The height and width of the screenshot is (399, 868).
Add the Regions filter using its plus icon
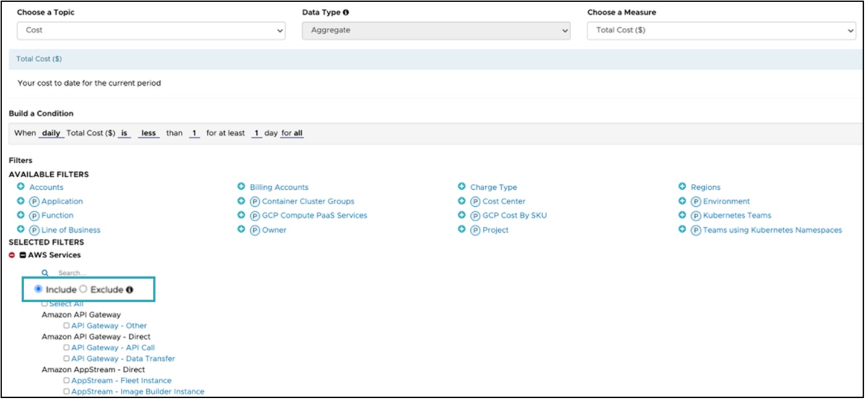point(682,187)
